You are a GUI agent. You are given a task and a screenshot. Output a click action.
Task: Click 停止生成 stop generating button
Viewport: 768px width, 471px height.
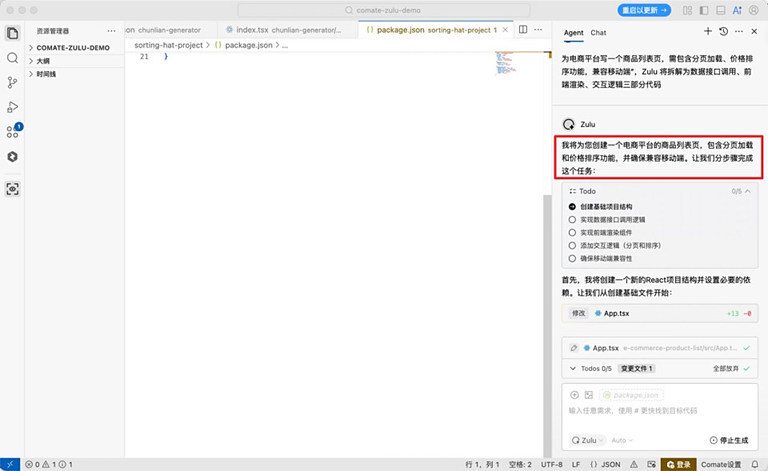[x=729, y=440]
